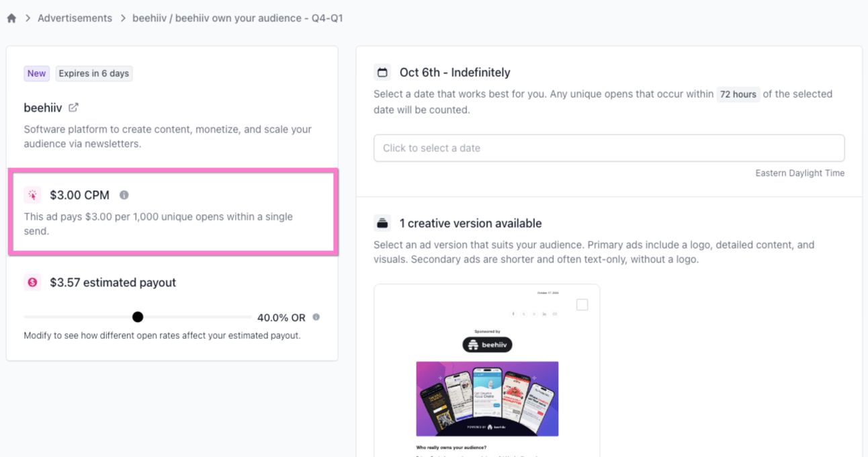
Task: Click the 72 hours tag
Action: [x=738, y=94]
